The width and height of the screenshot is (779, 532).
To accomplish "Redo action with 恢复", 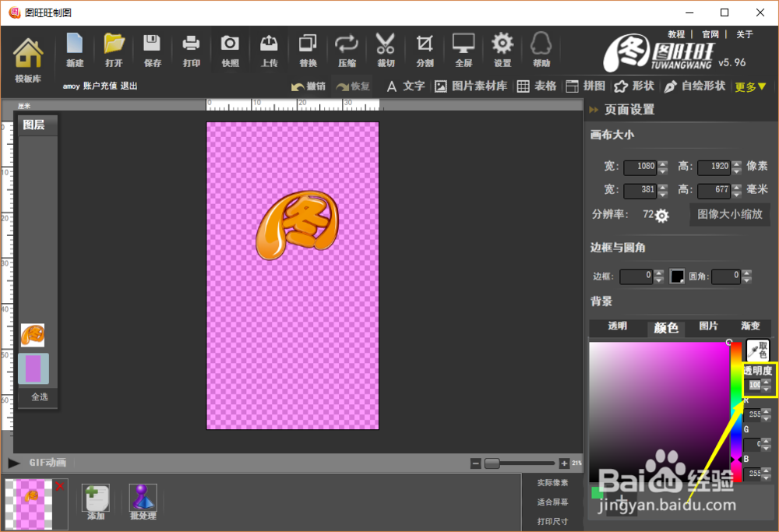I will coord(353,86).
